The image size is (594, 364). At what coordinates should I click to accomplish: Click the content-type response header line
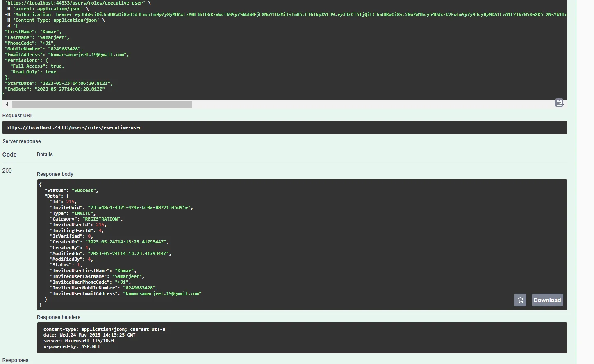pos(104,329)
